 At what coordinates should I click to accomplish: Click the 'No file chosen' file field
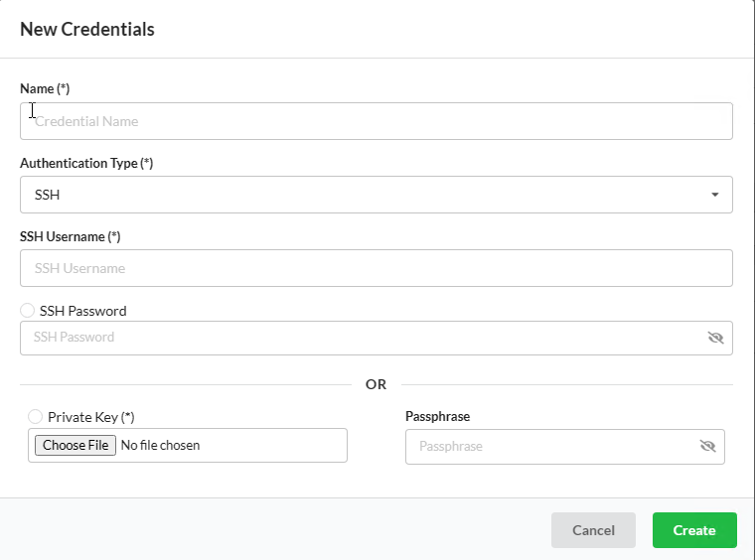188,446
